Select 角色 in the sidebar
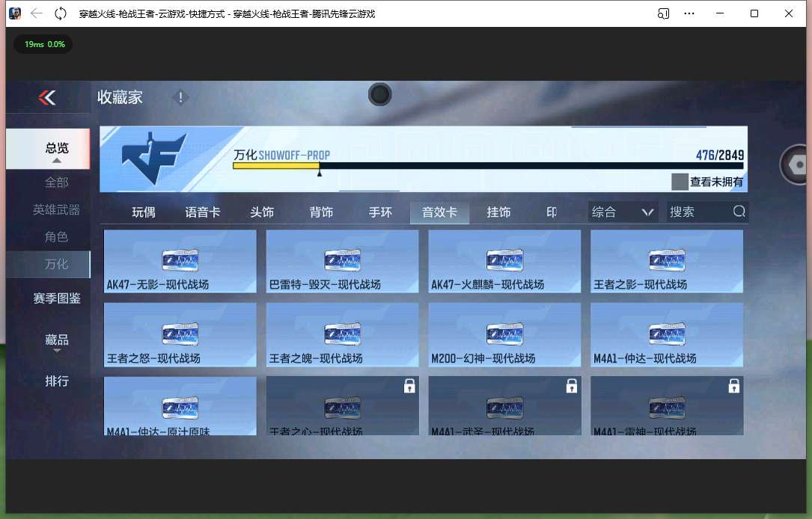The height and width of the screenshot is (519, 812). [x=56, y=236]
